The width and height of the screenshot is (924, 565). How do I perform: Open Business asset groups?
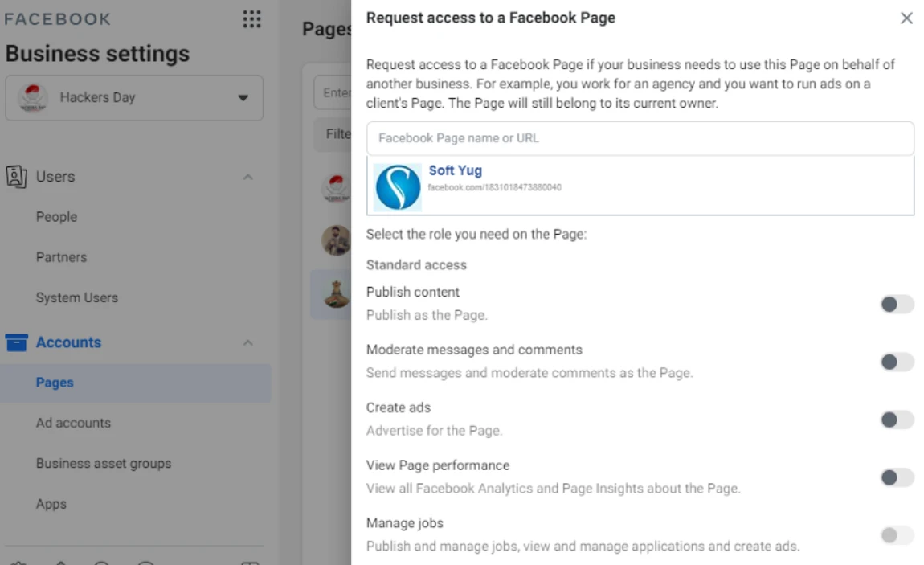[x=104, y=464]
